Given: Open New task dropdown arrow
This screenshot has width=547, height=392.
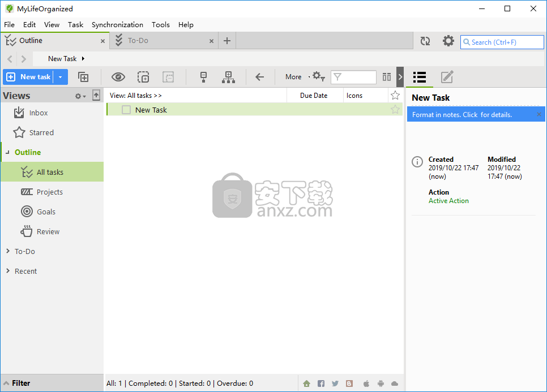Looking at the screenshot, I should click(x=61, y=77).
